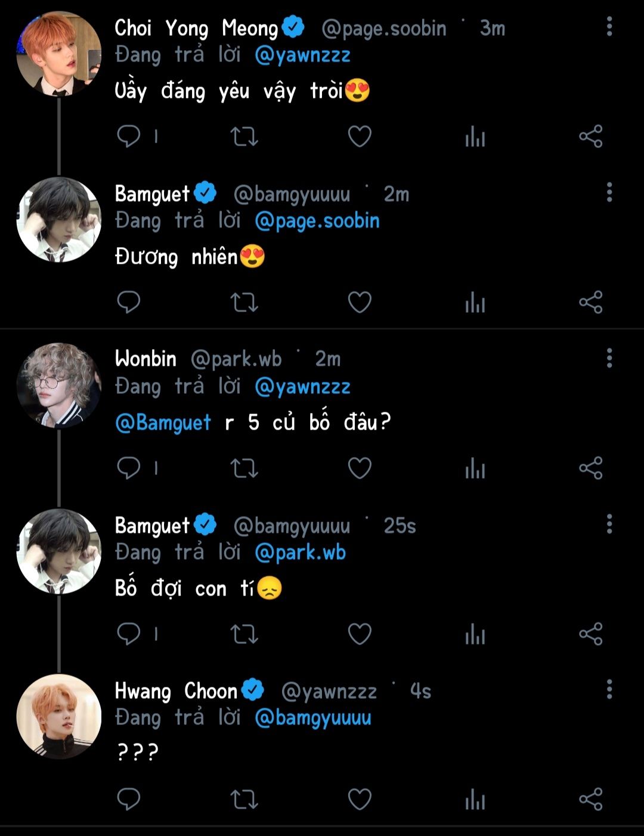This screenshot has height=836, width=644.
Task: Reply to Choi Yong Meong's tweet
Action: coord(128,137)
